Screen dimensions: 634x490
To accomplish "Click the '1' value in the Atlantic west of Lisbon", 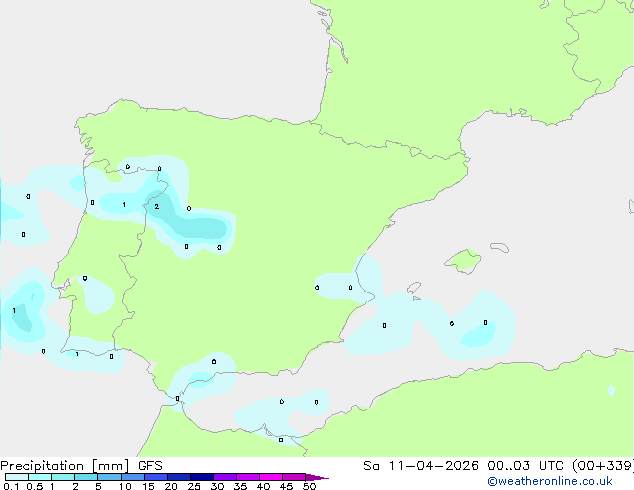I will (14, 310).
